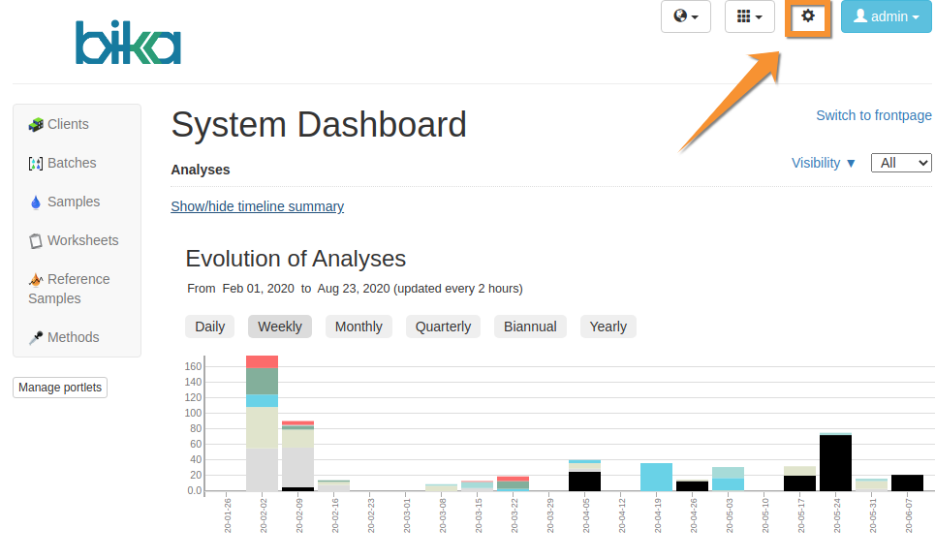Open the globe language dropdown
Screen dimensions: 935x560
click(685, 16)
